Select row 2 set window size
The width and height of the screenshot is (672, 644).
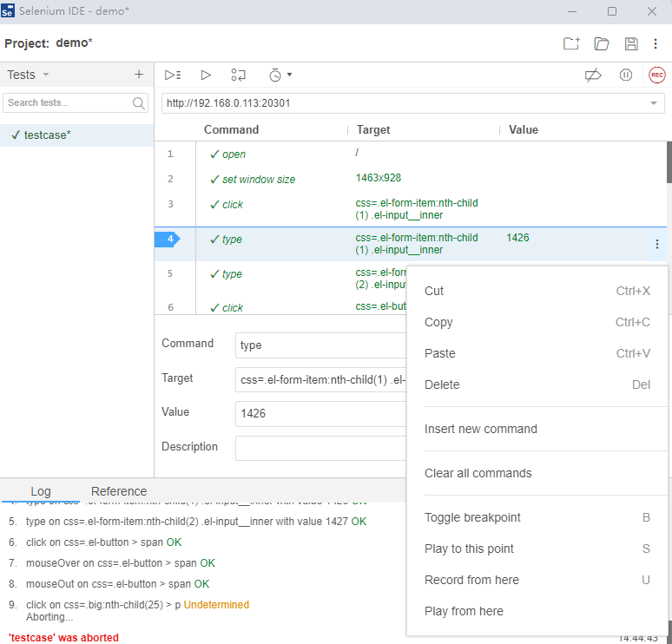click(x=410, y=179)
